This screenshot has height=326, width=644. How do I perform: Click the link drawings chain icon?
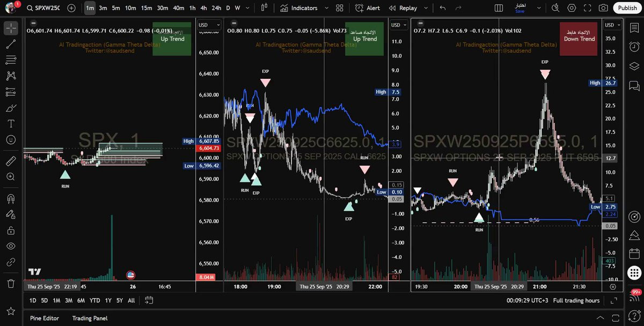(x=11, y=262)
